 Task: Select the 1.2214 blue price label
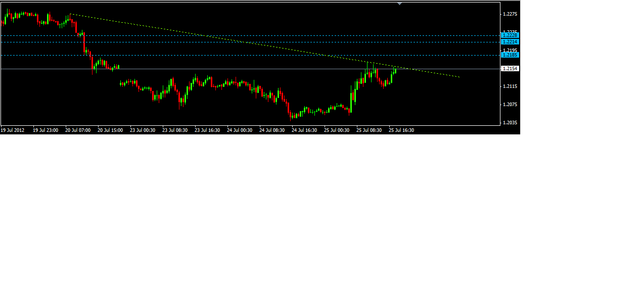(510, 41)
